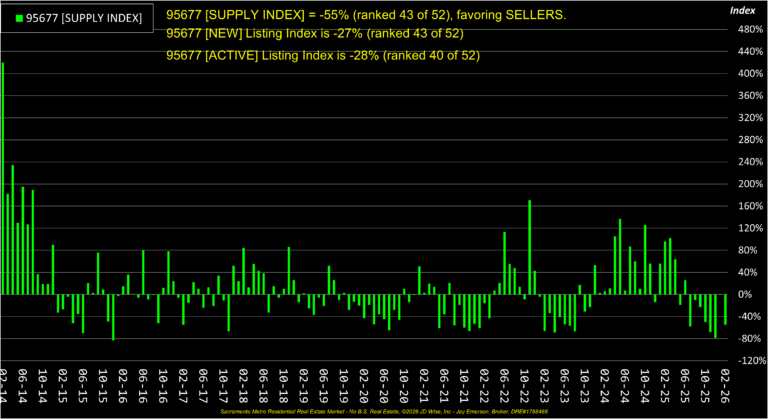The image size is (768, 419).
Task: Click the 10-15 date label
Action: pyautogui.click(x=103, y=386)
